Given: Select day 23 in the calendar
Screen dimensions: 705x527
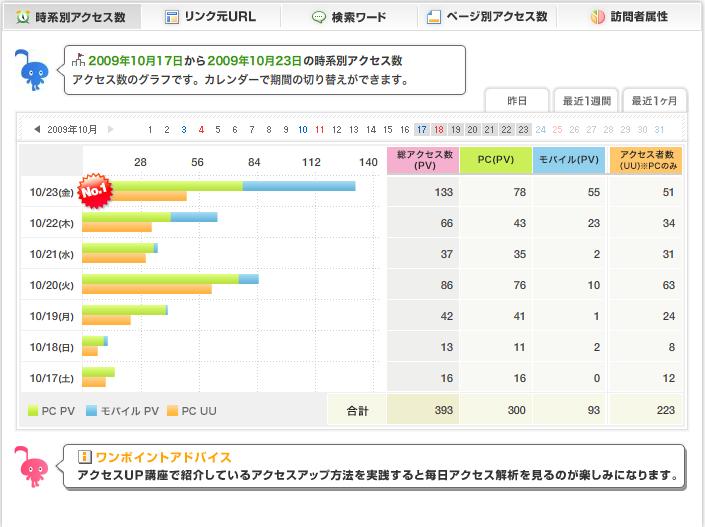Looking at the screenshot, I should 523,130.
